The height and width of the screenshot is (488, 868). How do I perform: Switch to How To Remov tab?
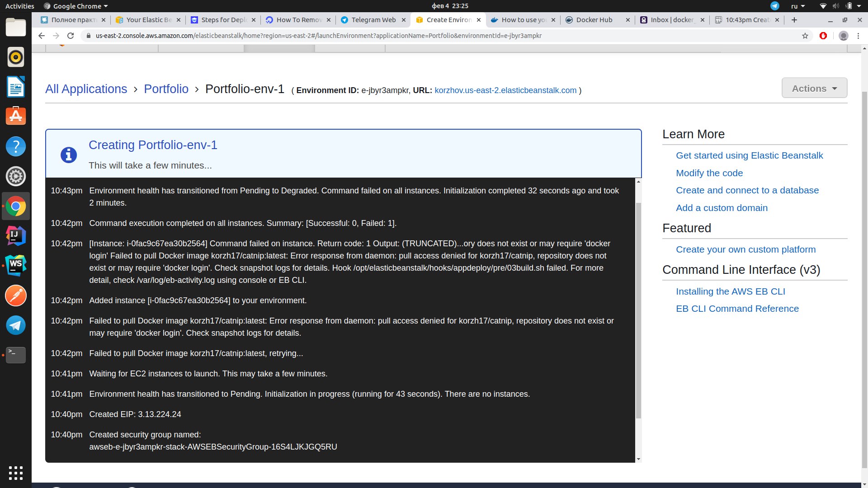298,20
